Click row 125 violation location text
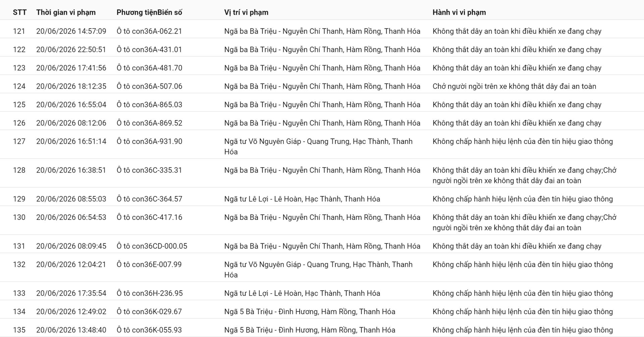 tap(322, 105)
